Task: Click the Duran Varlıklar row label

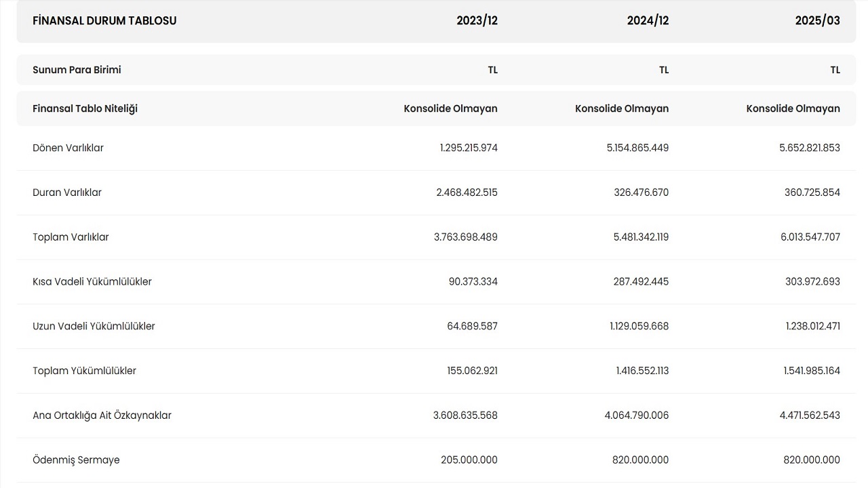Action: click(67, 192)
